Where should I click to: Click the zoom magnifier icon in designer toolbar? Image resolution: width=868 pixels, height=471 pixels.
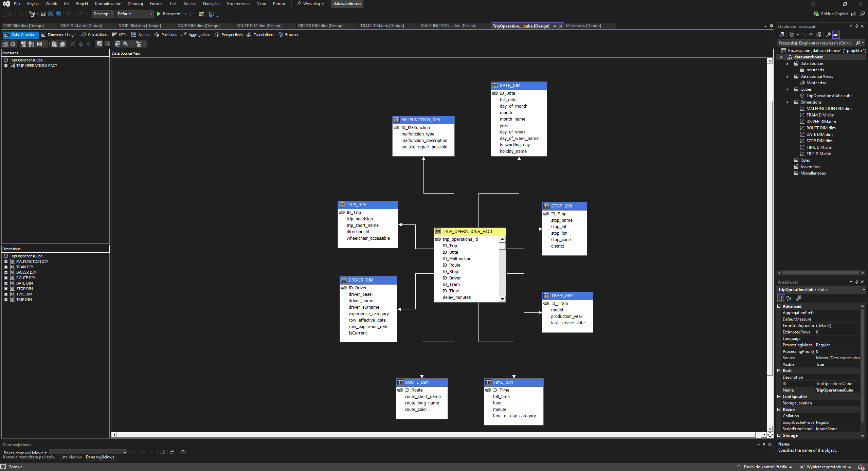click(x=125, y=44)
